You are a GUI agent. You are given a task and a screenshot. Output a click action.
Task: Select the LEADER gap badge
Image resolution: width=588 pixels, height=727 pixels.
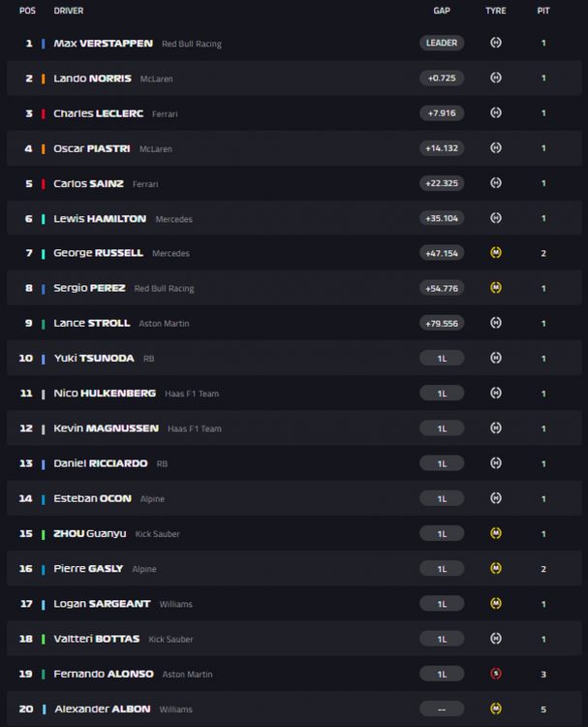coord(442,43)
